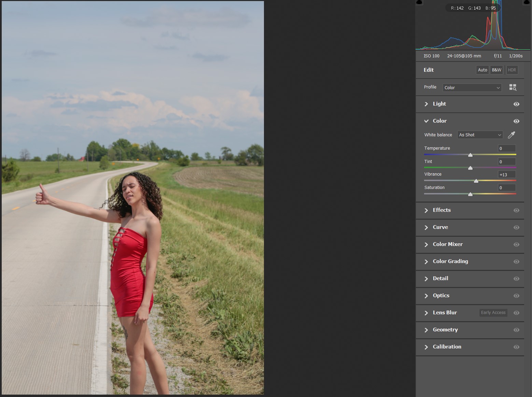The image size is (532, 397).
Task: Open the Profile dropdown showing Color
Action: coord(472,88)
